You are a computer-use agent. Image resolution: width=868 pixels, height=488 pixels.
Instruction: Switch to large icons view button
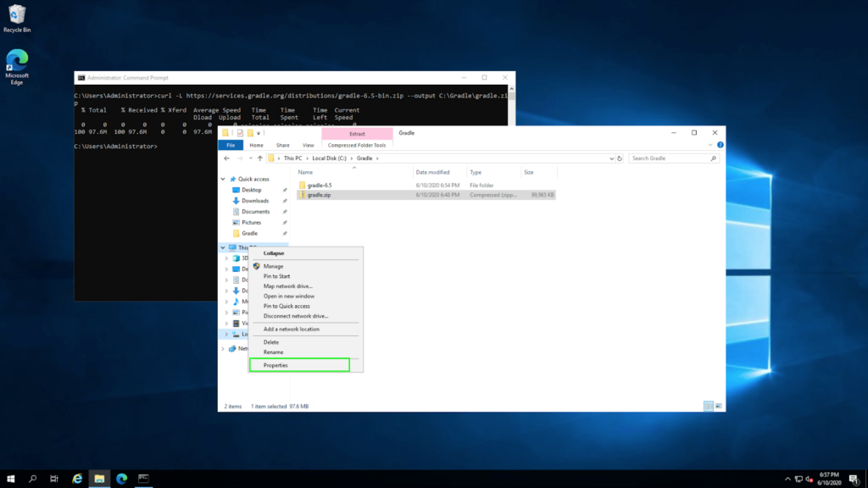(719, 407)
